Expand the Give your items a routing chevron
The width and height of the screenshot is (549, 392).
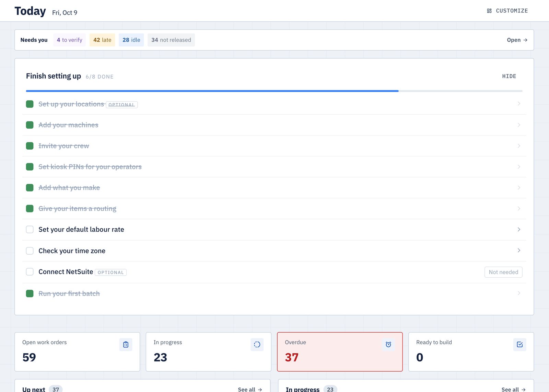(519, 209)
